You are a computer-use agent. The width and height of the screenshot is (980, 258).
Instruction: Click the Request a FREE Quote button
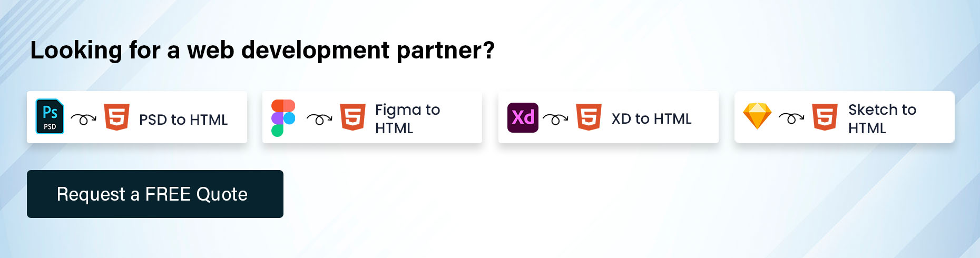coord(155,194)
